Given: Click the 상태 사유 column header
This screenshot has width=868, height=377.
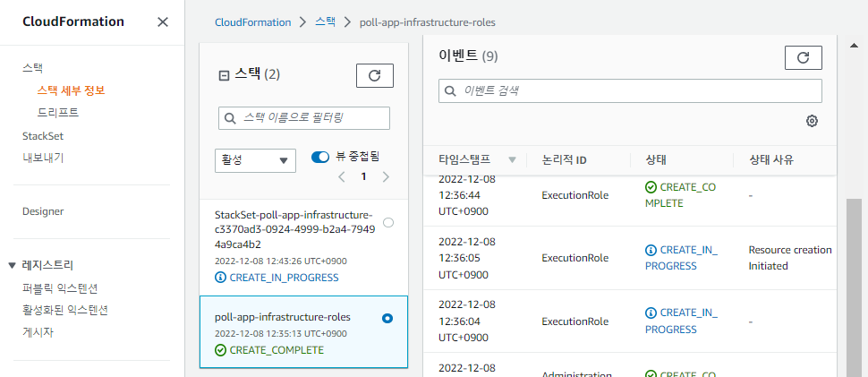Looking at the screenshot, I should (771, 160).
